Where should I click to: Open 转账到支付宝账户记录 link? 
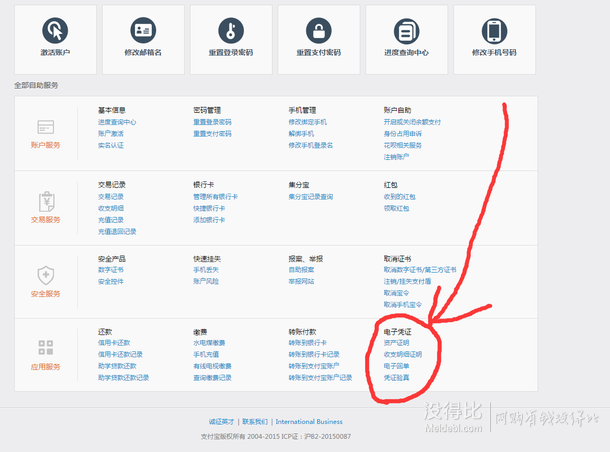(x=320, y=378)
